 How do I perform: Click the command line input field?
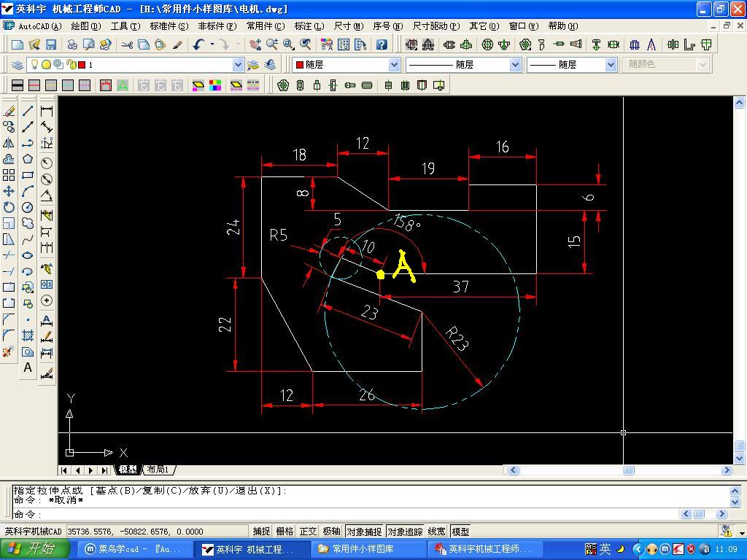346,514
